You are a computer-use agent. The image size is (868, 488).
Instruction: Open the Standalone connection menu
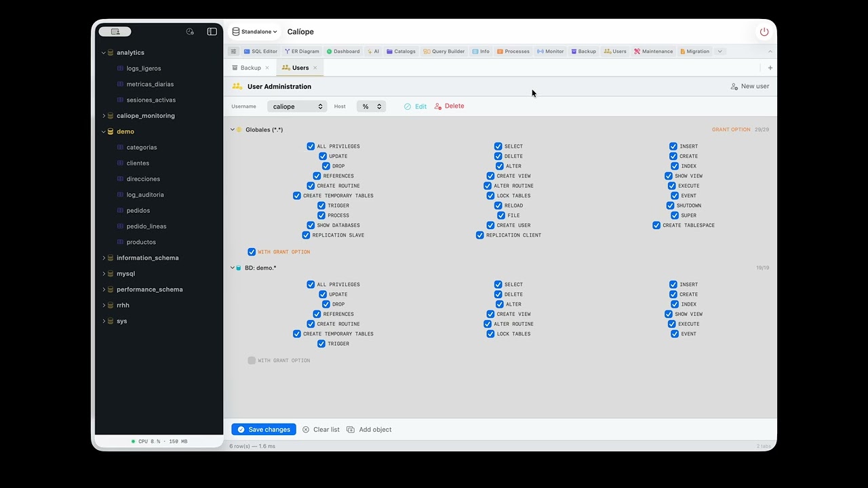[x=254, y=32]
